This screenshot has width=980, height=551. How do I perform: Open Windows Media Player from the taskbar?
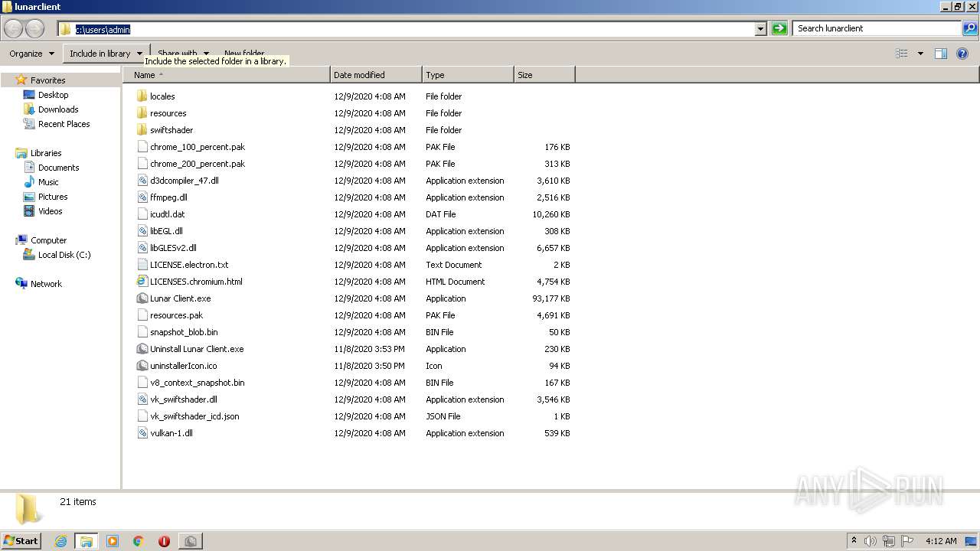pyautogui.click(x=113, y=541)
